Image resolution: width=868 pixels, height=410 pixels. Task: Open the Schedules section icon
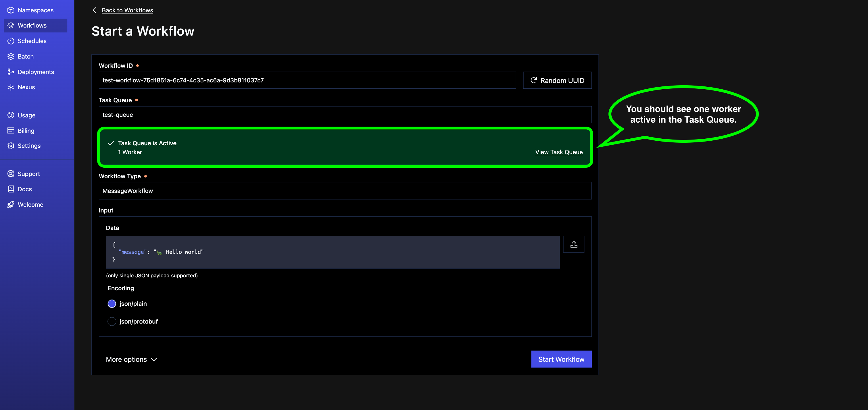(11, 41)
